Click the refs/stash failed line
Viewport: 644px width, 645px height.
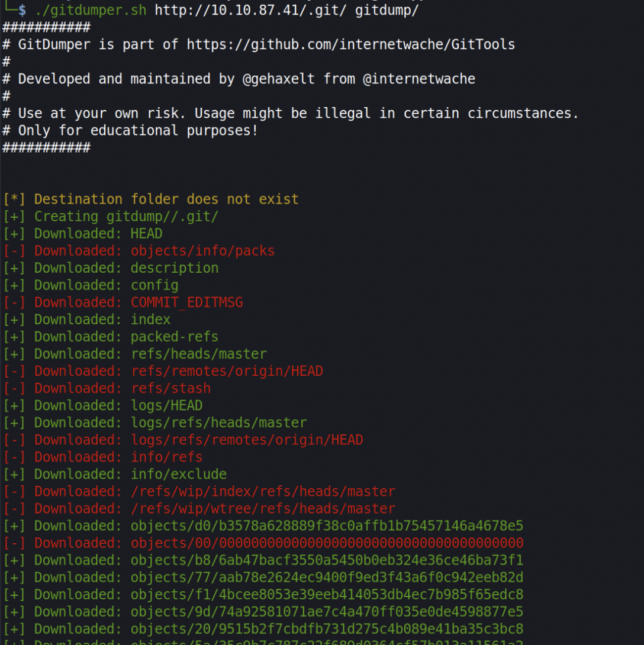click(x=107, y=388)
